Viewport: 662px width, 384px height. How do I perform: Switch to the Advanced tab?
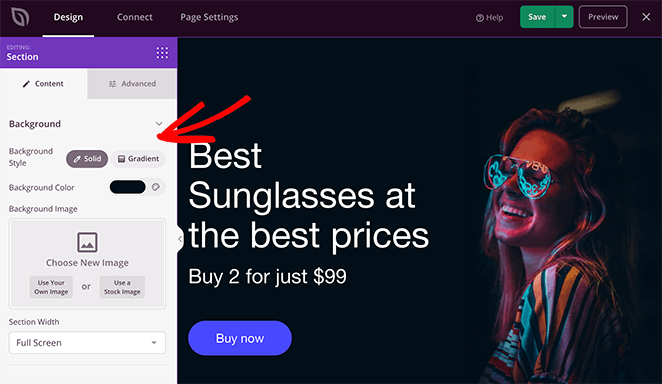click(132, 84)
